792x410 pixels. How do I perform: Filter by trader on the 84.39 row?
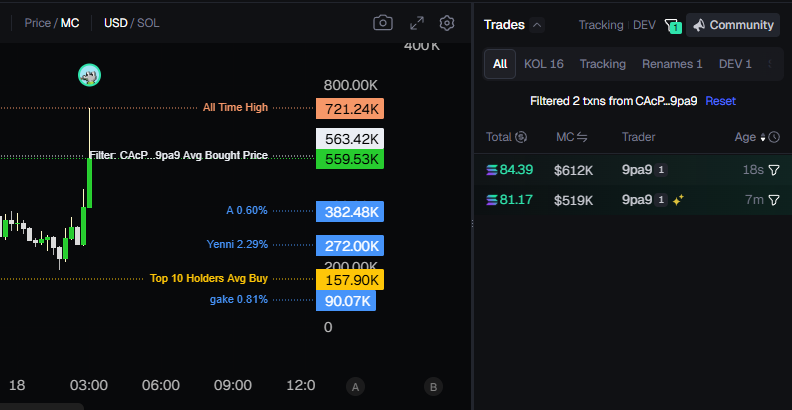click(774, 170)
